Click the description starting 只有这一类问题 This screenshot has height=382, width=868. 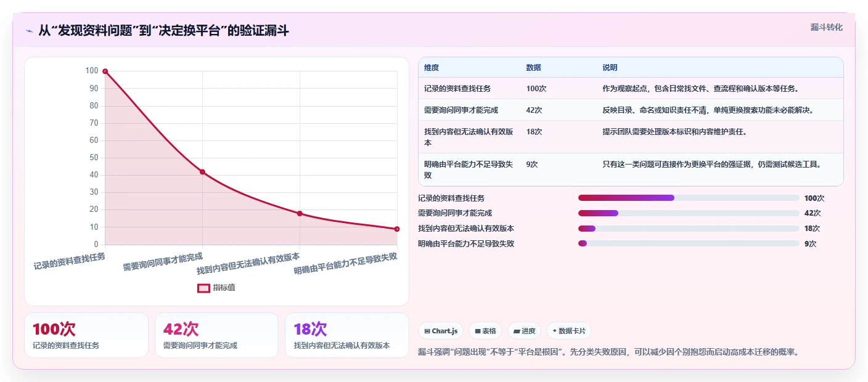point(713,165)
